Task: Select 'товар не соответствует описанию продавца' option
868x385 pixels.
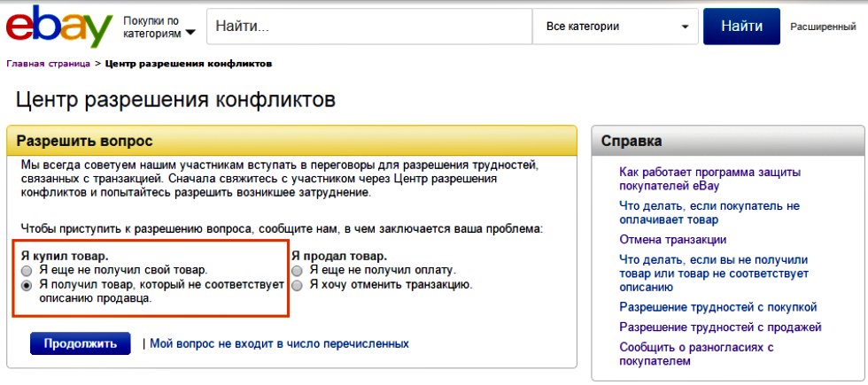Action: click(x=26, y=286)
